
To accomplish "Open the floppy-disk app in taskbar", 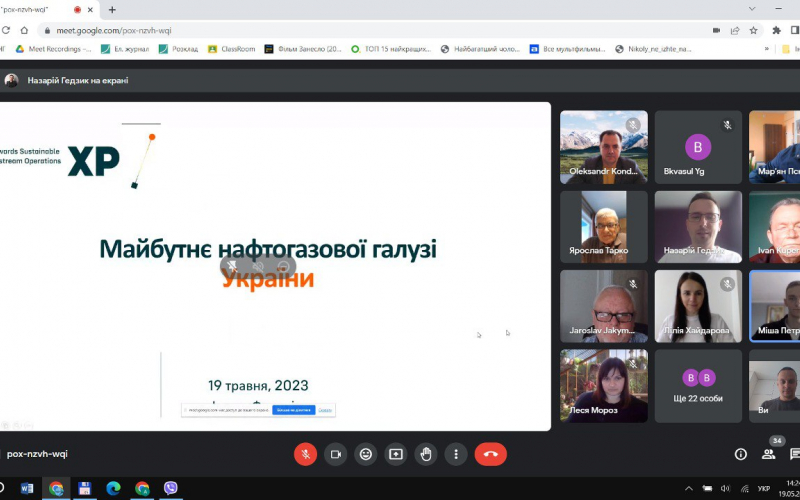I will (x=85, y=488).
